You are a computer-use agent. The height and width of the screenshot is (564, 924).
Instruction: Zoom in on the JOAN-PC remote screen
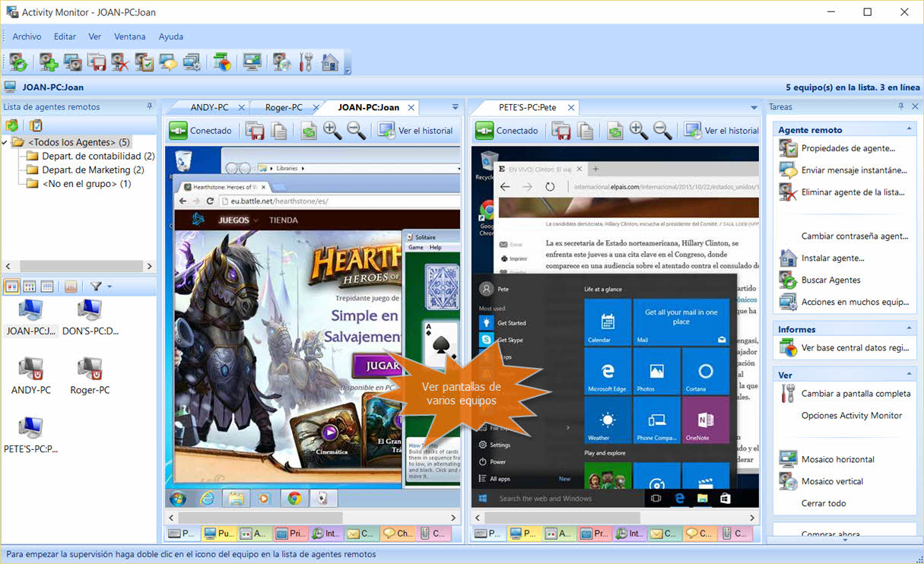(332, 131)
